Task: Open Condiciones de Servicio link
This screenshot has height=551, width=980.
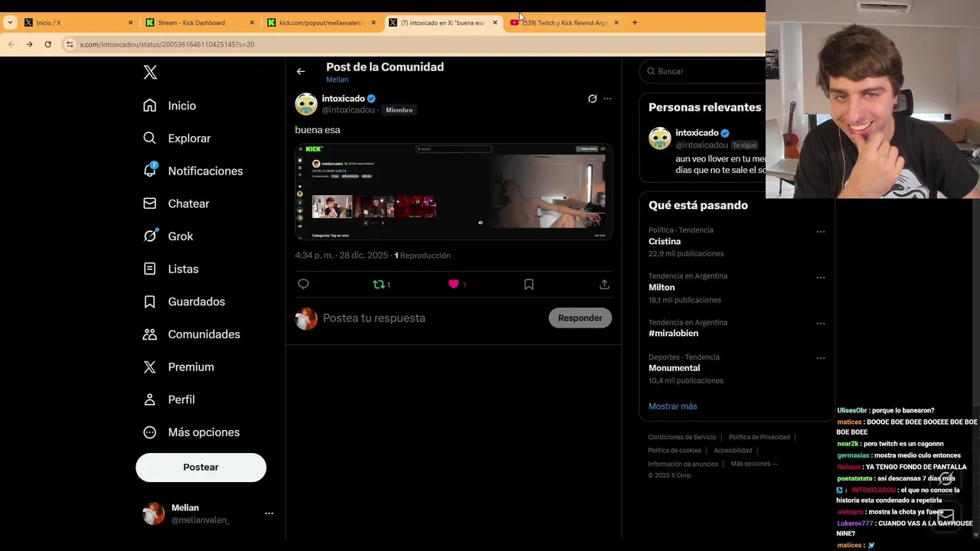Action: point(682,437)
